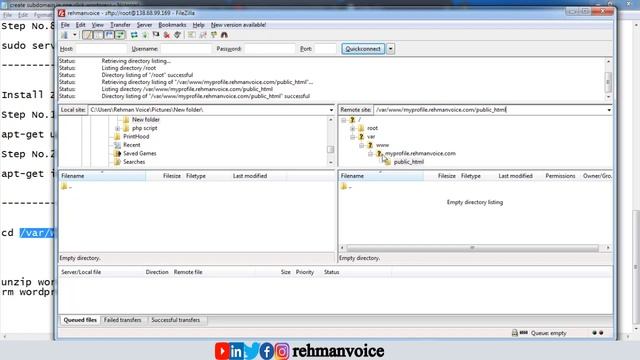Toggle local directory tree display

coord(98,35)
